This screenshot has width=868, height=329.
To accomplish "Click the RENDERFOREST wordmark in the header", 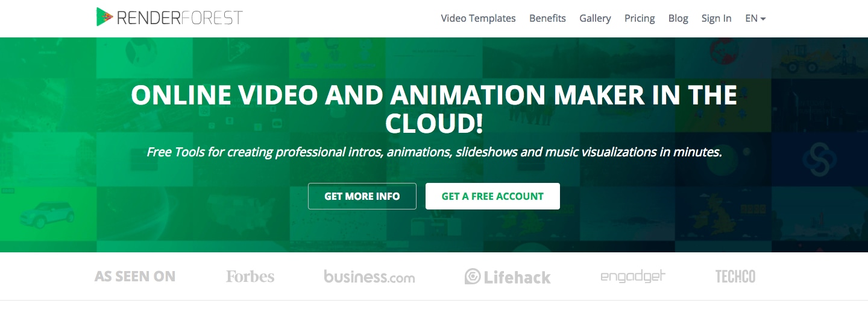I will coord(180,18).
